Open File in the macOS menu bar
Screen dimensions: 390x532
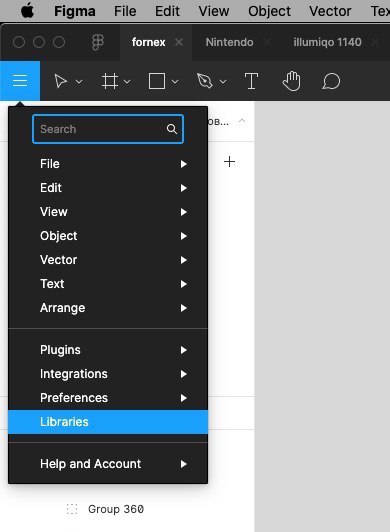[x=125, y=12]
